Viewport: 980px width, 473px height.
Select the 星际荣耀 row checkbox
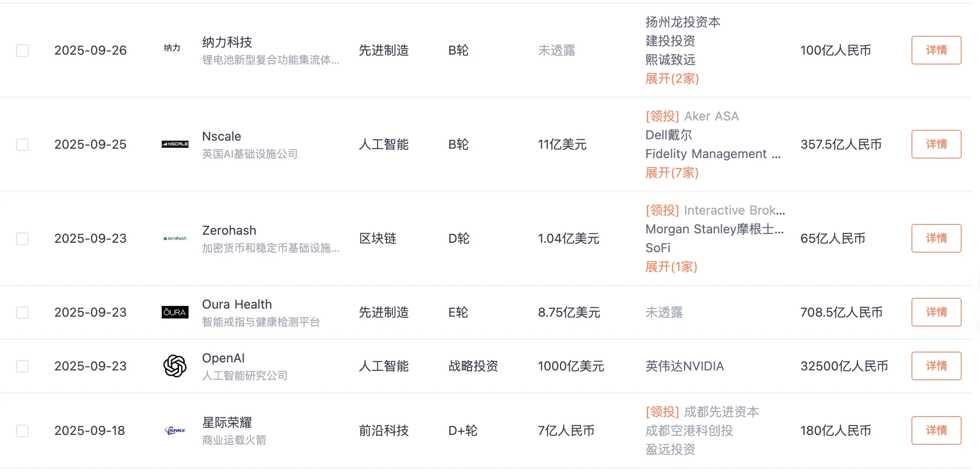pyautogui.click(x=22, y=431)
